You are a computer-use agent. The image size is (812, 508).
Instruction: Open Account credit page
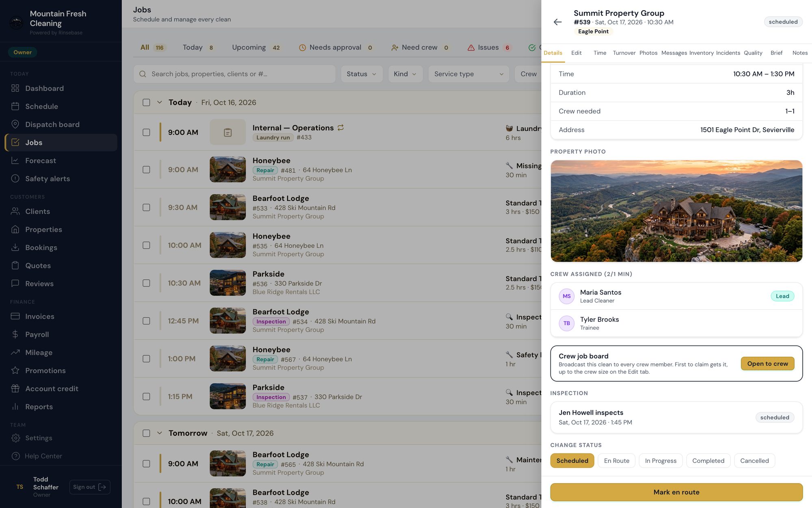[x=61, y=389]
